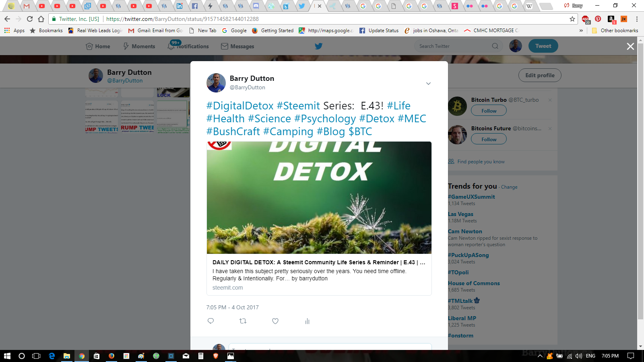Open Edge from the taskbar

(52, 356)
